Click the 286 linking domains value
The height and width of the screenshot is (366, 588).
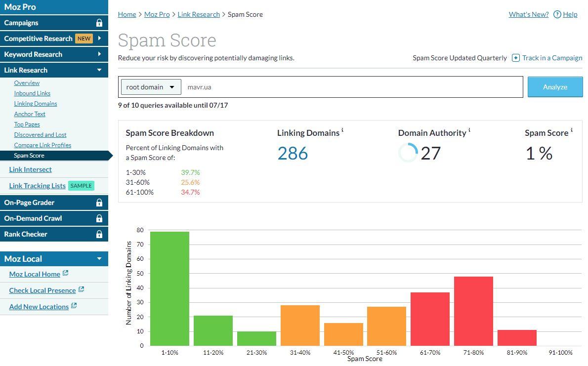293,153
